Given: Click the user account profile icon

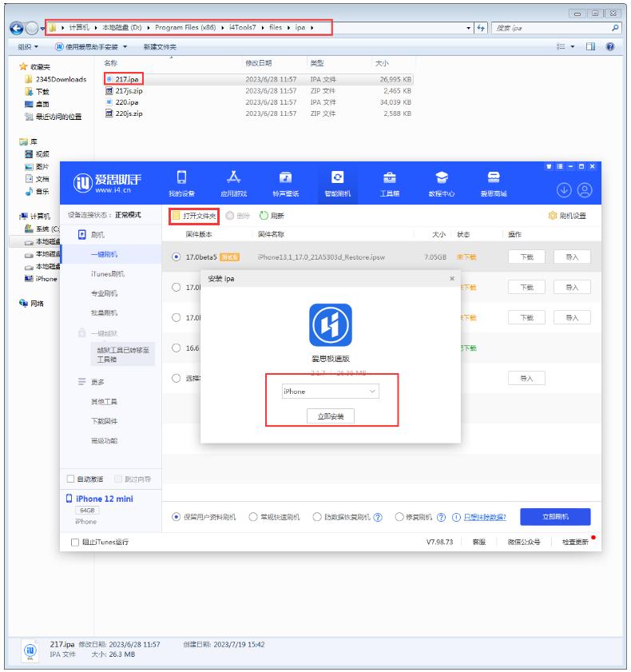Looking at the screenshot, I should [585, 190].
